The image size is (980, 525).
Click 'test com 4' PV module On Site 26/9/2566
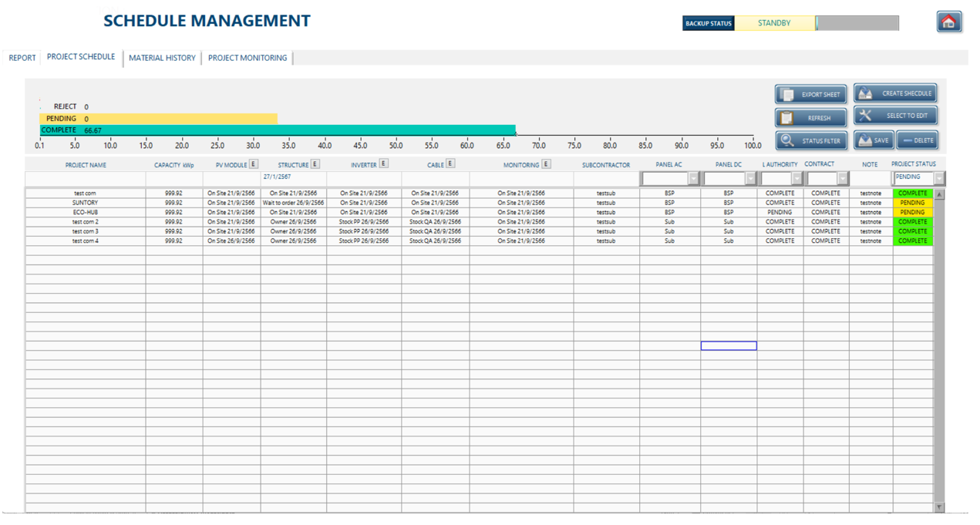232,241
